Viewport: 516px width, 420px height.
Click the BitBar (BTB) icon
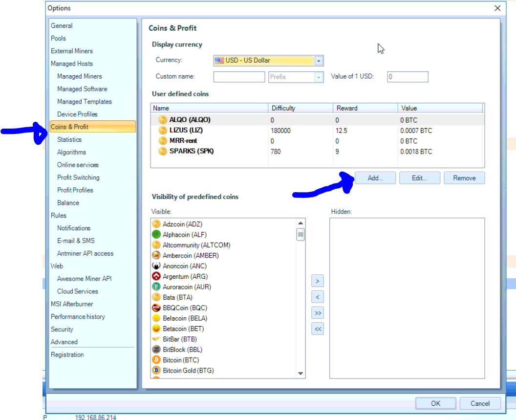pos(156,339)
